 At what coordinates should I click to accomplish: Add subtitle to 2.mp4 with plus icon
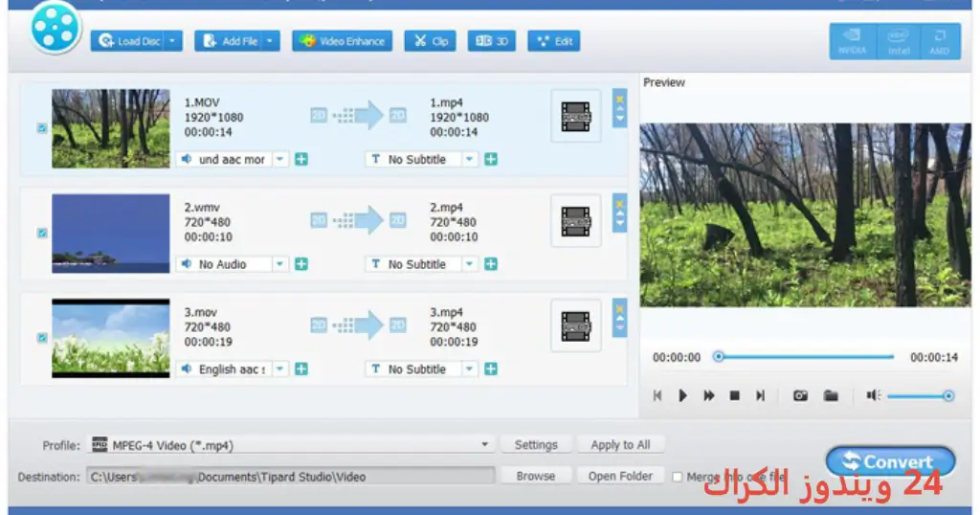(x=491, y=264)
